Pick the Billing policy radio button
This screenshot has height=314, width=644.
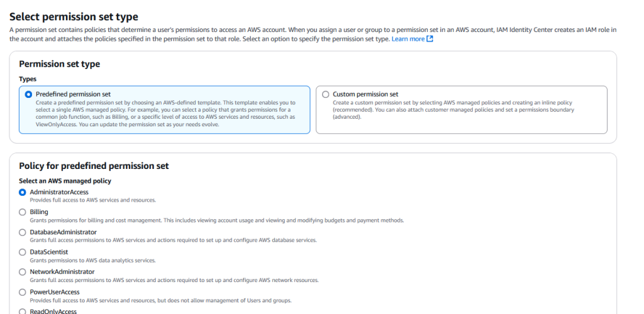point(23,212)
